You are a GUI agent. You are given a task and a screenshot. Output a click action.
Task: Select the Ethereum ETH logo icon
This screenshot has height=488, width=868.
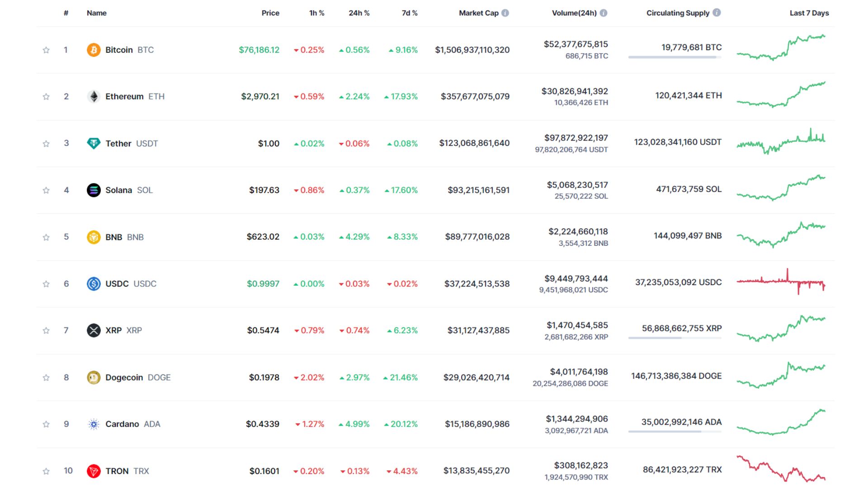tap(94, 96)
